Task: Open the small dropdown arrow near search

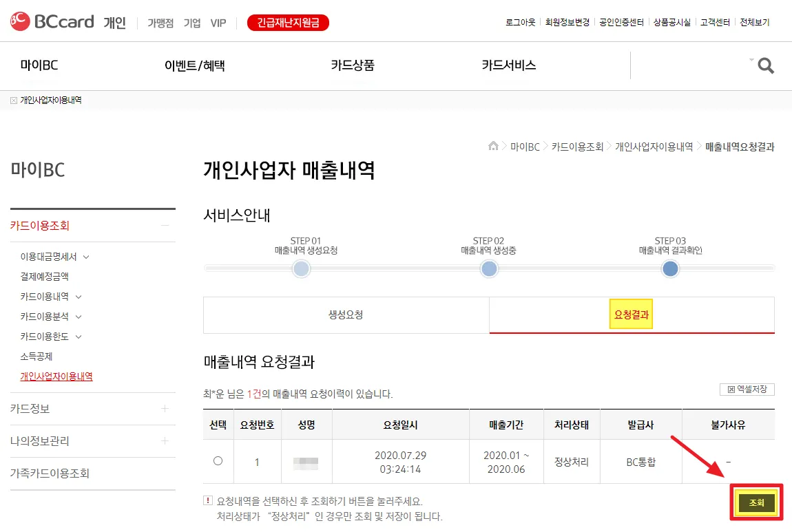Action: click(x=751, y=60)
